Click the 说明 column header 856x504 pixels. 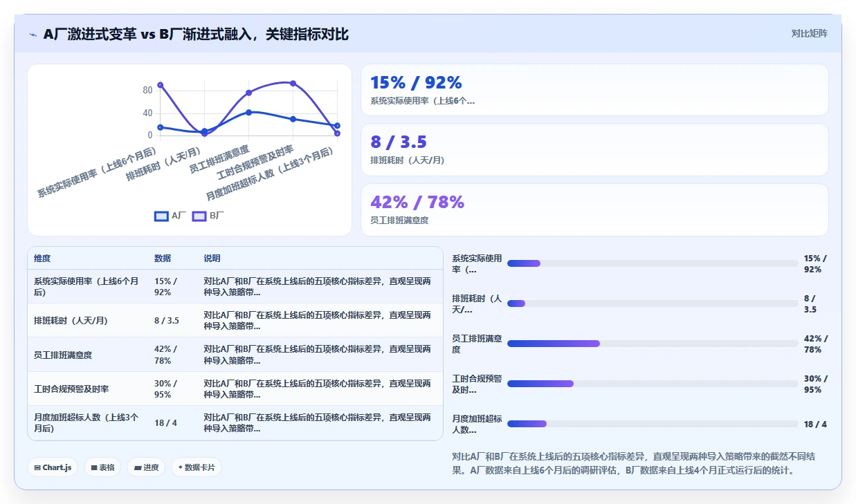click(212, 259)
